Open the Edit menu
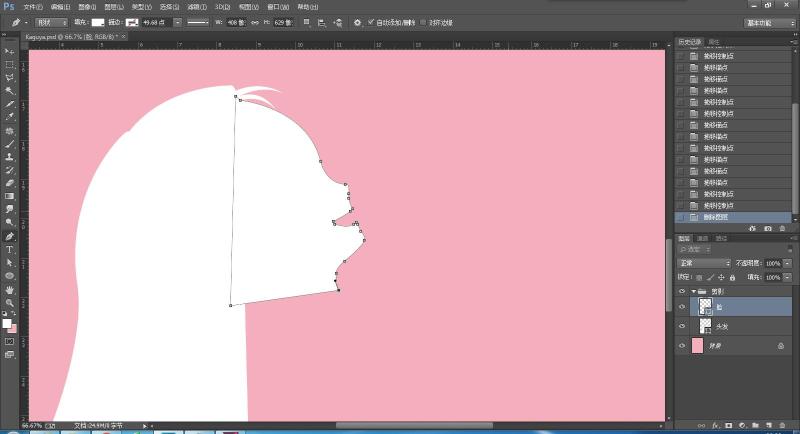 (60, 7)
